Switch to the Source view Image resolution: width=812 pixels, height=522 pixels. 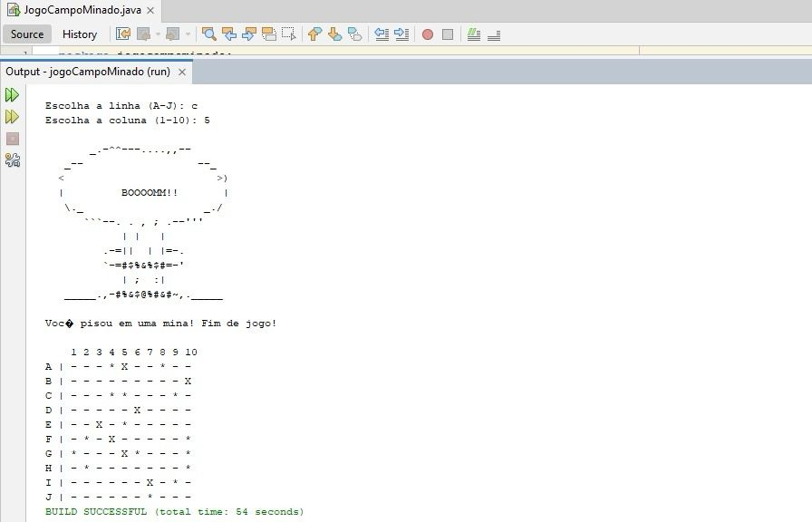27,34
